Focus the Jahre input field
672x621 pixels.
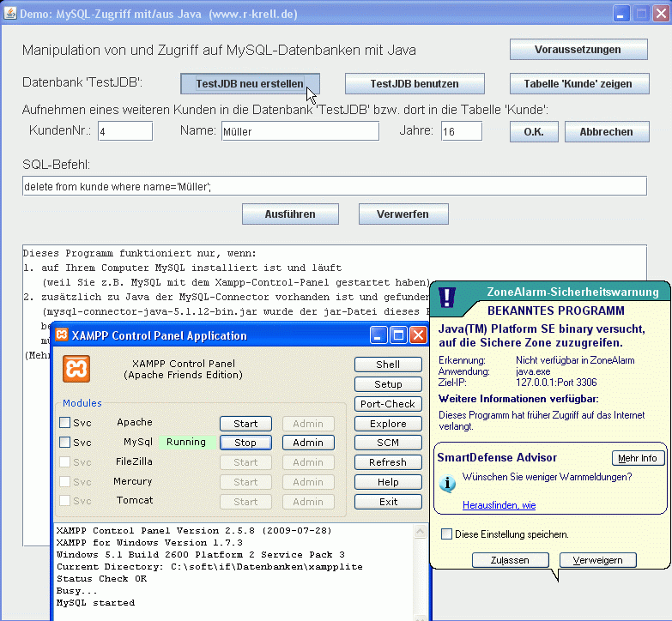tap(462, 131)
